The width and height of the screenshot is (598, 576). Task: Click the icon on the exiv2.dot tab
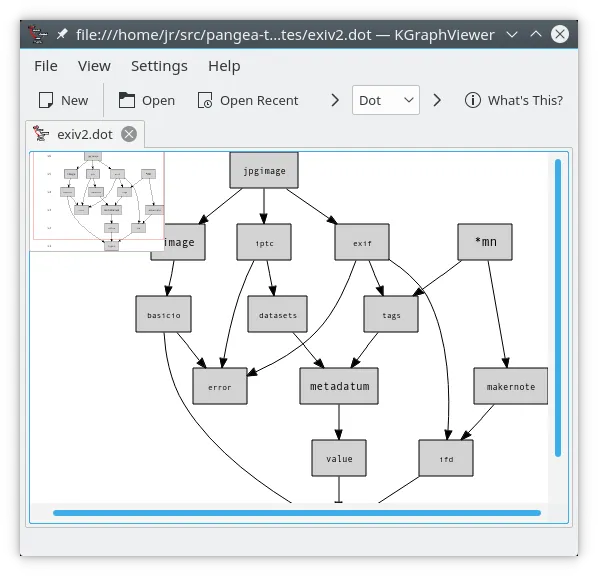[41, 134]
